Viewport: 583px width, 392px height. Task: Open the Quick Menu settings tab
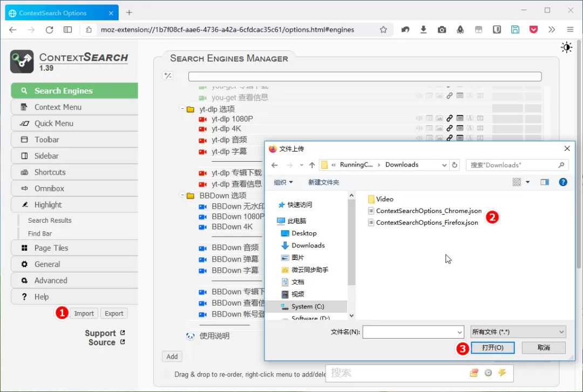(74, 123)
